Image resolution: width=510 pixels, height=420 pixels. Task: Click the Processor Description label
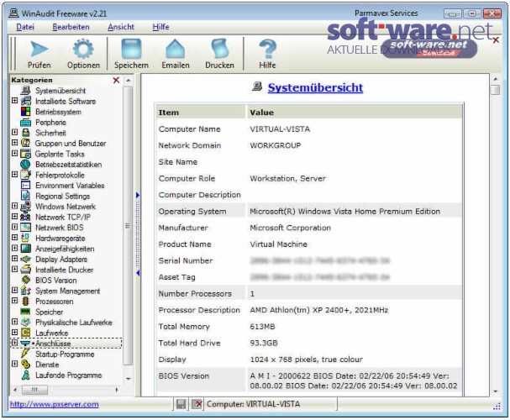coord(199,310)
